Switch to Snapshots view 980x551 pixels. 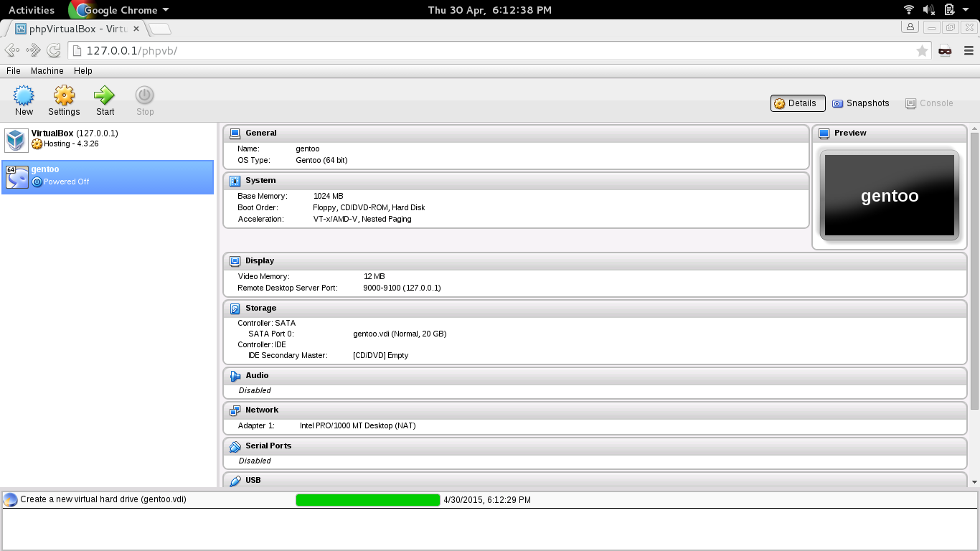[x=861, y=103]
